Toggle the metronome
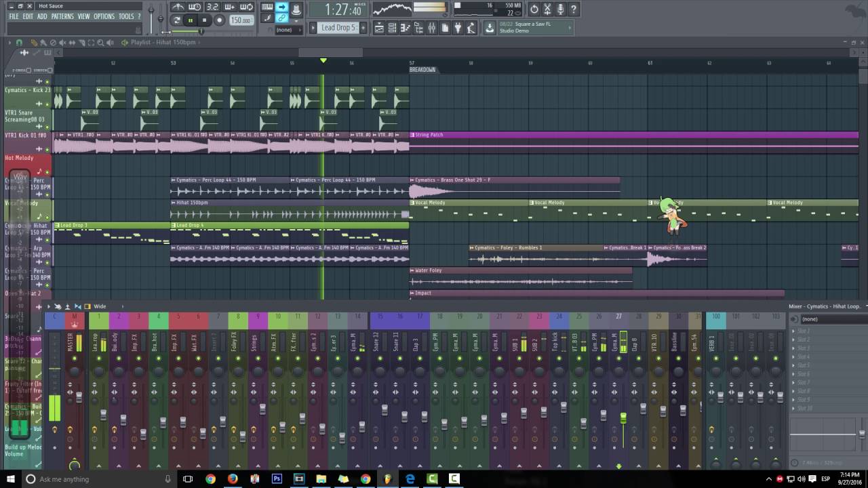 coord(178,7)
